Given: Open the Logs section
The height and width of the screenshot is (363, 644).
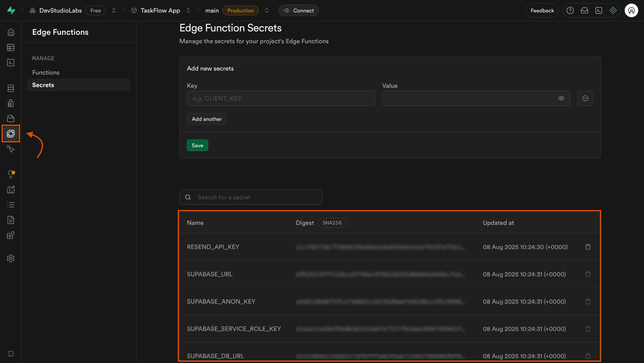Looking at the screenshot, I should pos(11,205).
